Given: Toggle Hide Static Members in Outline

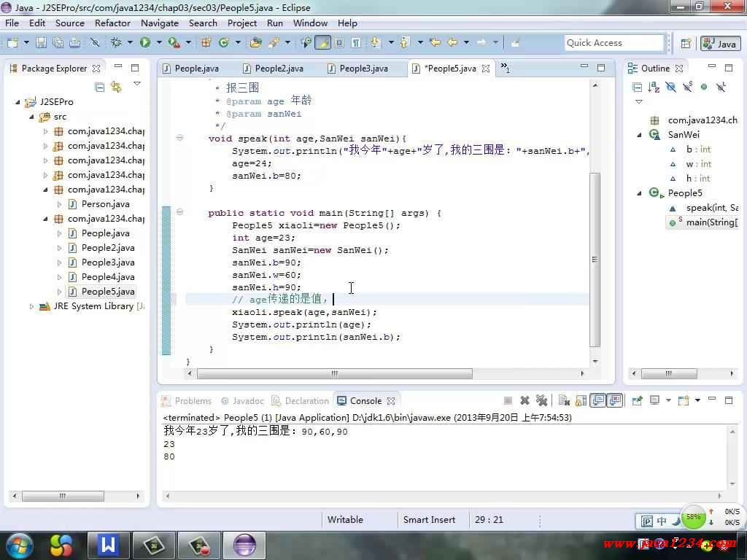Looking at the screenshot, I should click(687, 87).
